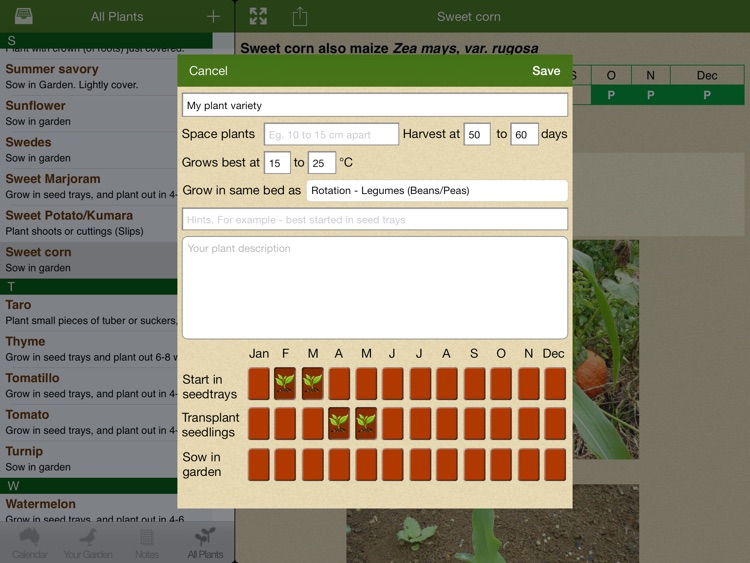Screen dimensions: 750x563
Task: Toggle Start in seedtrays for January
Action: 259,384
